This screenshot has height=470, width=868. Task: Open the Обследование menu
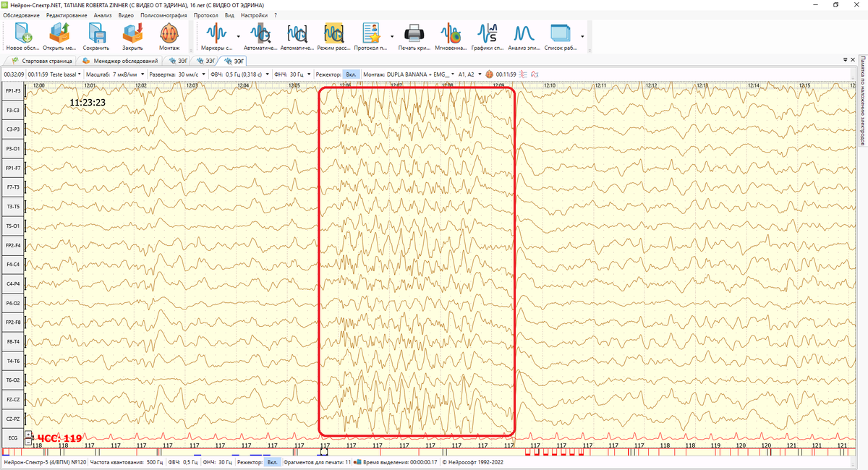[x=22, y=15]
